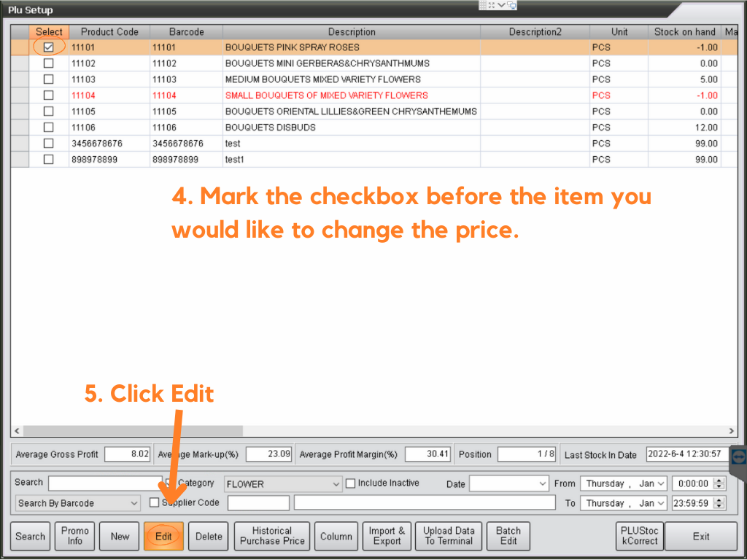Image resolution: width=747 pixels, height=560 pixels.
Task: Click the TeamViewer side panel icon
Action: pos(738,456)
